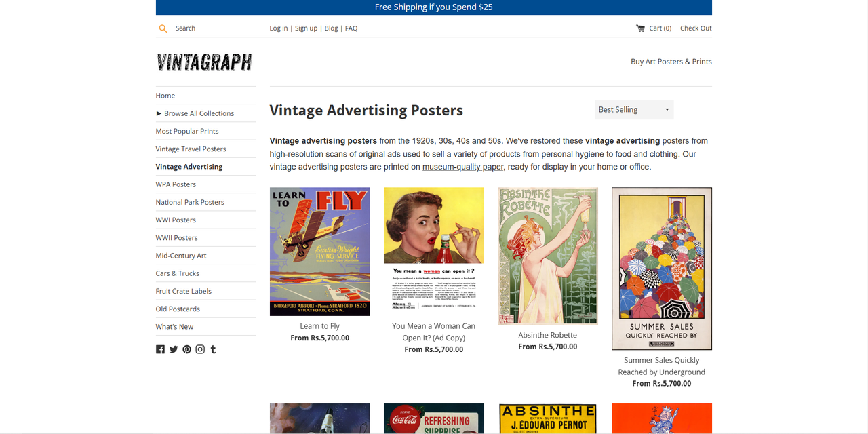Open Mid-Century Art collection
Viewport: 868px width, 434px height.
(181, 256)
